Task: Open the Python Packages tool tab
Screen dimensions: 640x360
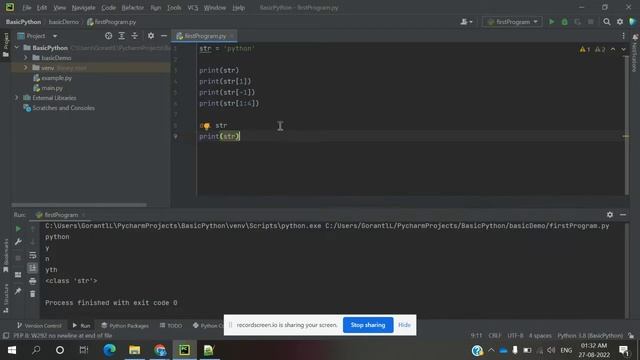Action: [125, 325]
